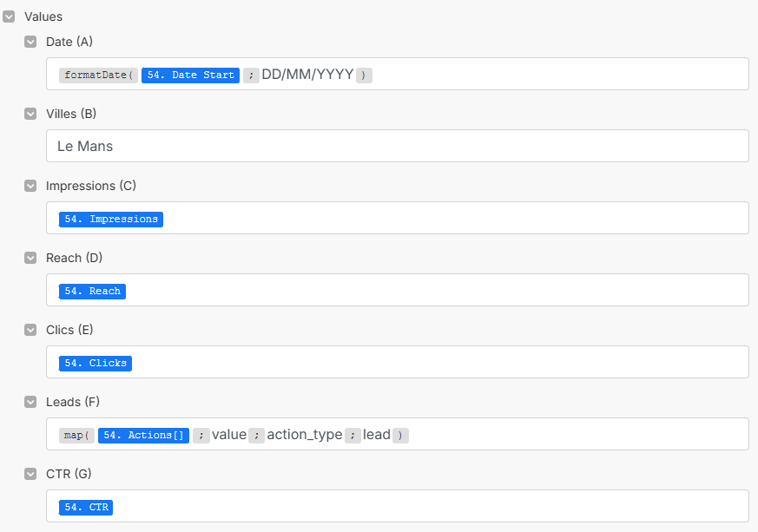Click the Values section label
Image resolution: width=758 pixels, height=532 pixels.
(43, 16)
